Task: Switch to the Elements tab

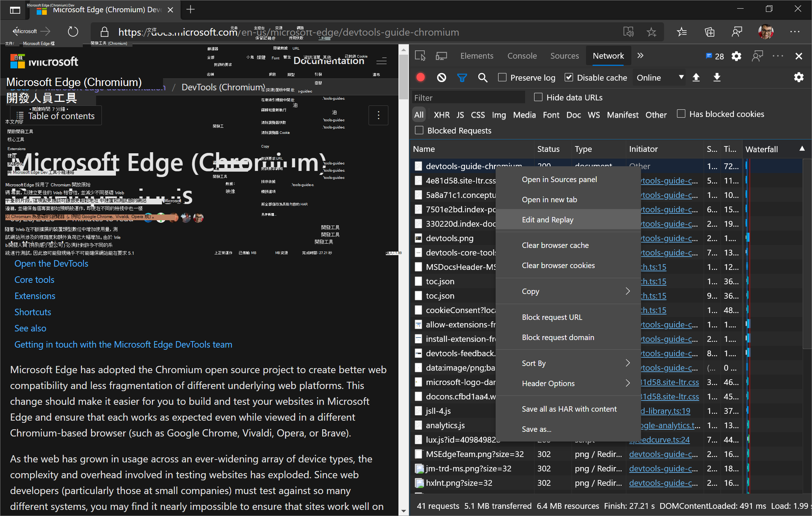Action: 477,56
